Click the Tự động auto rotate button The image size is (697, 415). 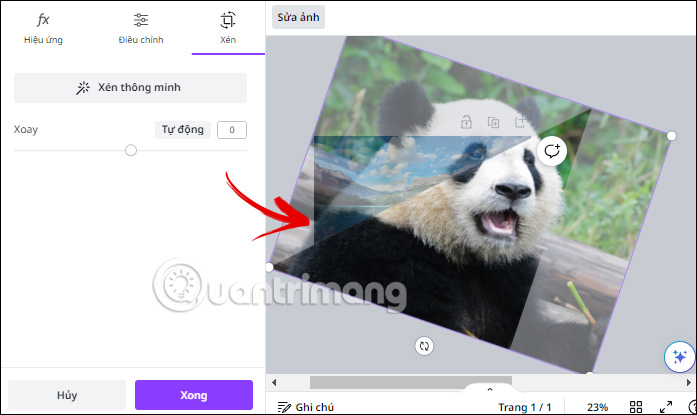coord(183,130)
